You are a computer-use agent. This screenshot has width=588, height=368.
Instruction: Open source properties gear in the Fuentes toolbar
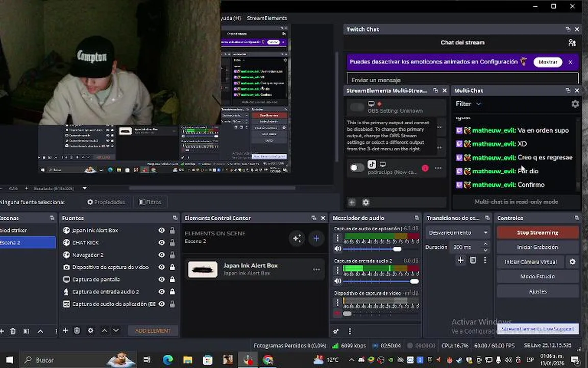point(90,331)
